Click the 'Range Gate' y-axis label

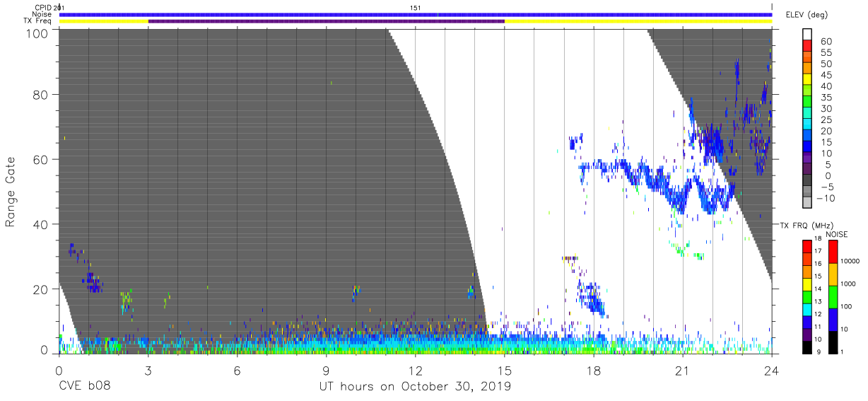click(11, 192)
